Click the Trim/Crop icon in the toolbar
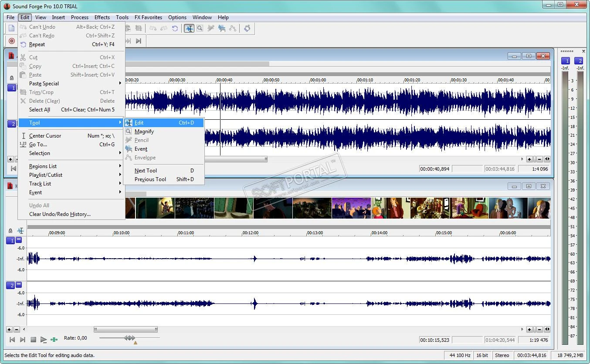The height and width of the screenshot is (364, 590). tap(139, 28)
